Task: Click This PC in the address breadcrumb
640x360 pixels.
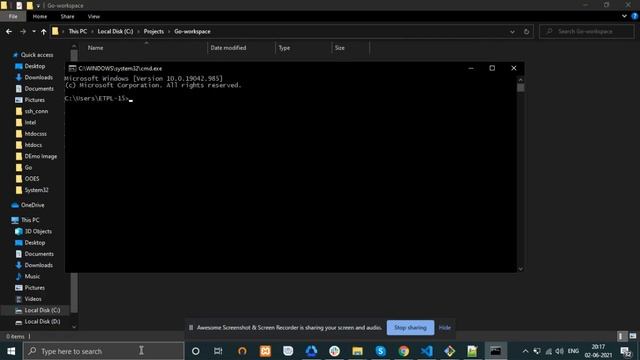Action: pos(78,31)
